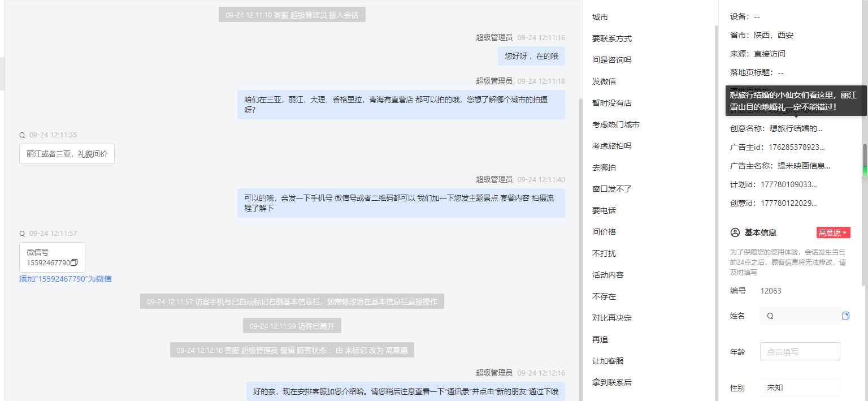Click the 广告主id value 176285378923...
This screenshot has height=401, width=868.
coord(796,147)
